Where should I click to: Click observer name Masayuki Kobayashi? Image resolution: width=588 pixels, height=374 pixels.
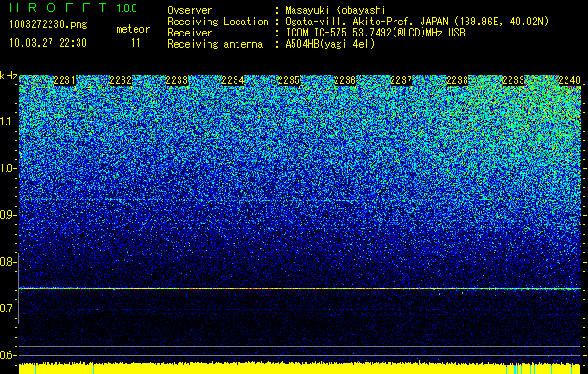(336, 10)
